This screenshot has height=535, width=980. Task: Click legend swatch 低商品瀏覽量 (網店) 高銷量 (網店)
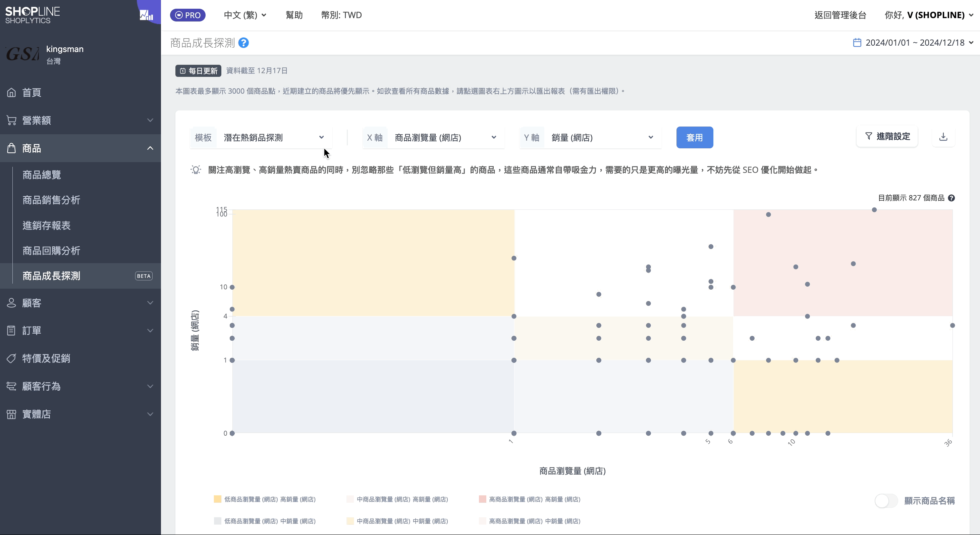tap(217, 499)
